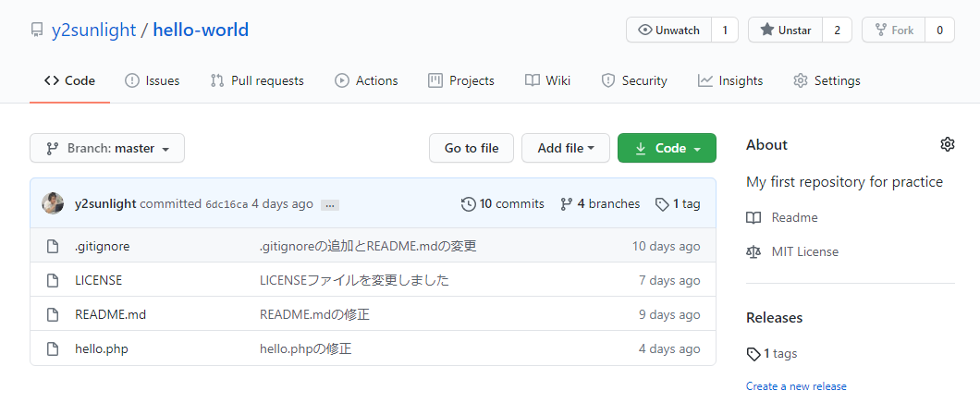
Task: Open the 1 tag link in commit bar
Action: (678, 203)
